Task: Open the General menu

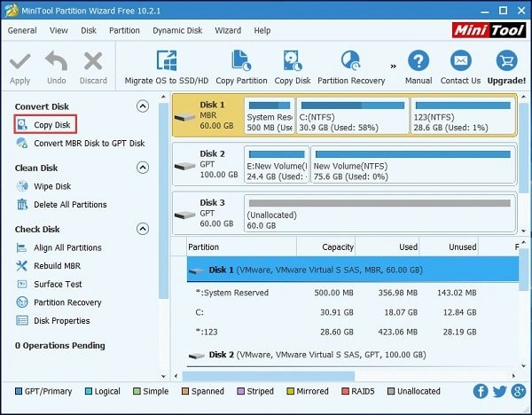Action: (x=22, y=30)
